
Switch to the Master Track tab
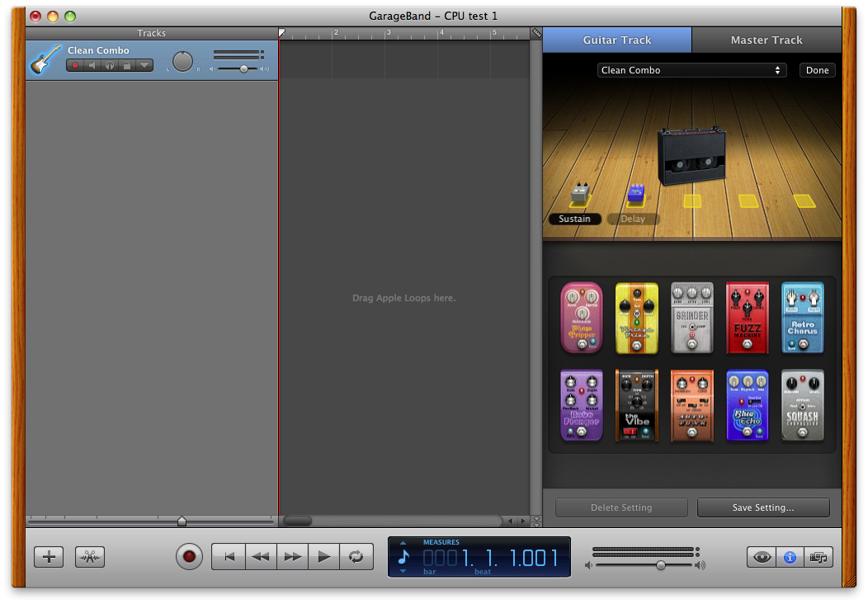click(767, 40)
